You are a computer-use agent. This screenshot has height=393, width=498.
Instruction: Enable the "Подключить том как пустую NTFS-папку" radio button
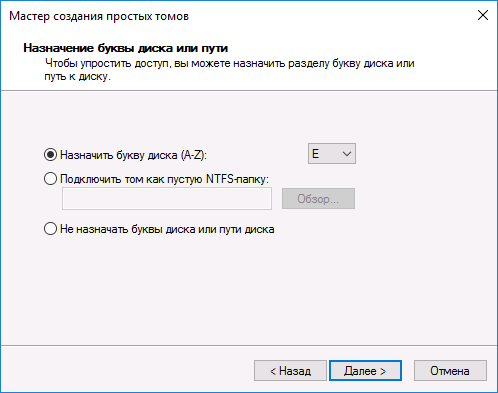pyautogui.click(x=50, y=179)
